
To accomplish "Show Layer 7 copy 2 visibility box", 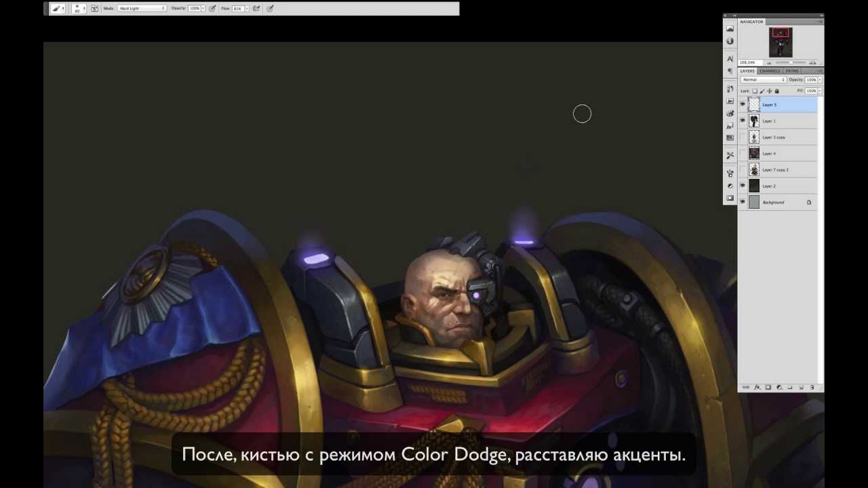I will (x=743, y=169).
